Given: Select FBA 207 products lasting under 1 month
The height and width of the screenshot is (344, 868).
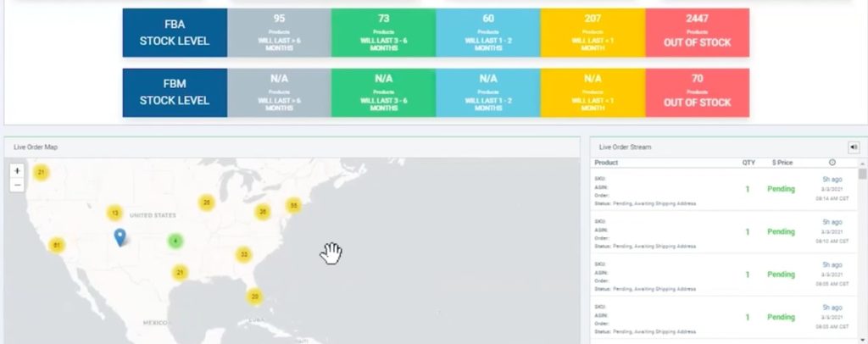Looking at the screenshot, I should (x=593, y=33).
